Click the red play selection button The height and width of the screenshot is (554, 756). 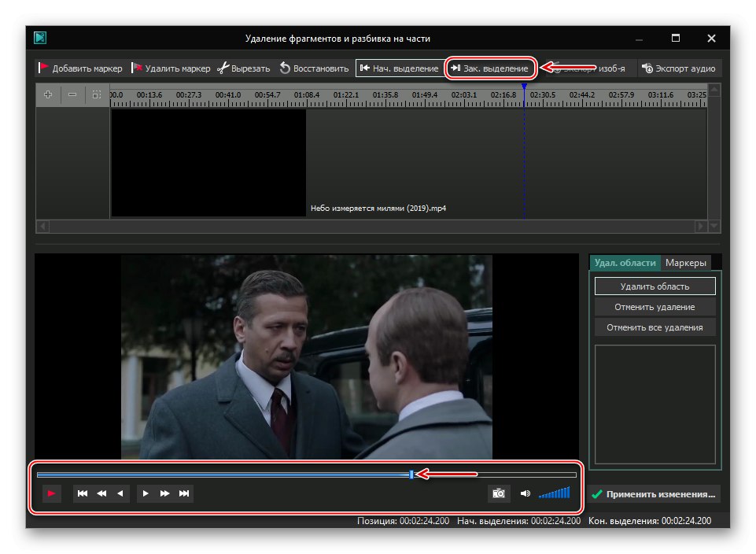tap(52, 493)
